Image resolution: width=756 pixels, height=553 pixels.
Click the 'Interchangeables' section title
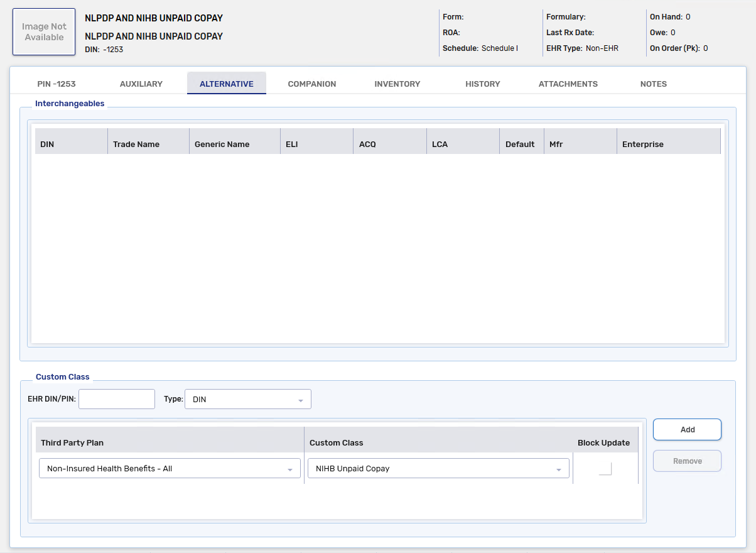70,103
